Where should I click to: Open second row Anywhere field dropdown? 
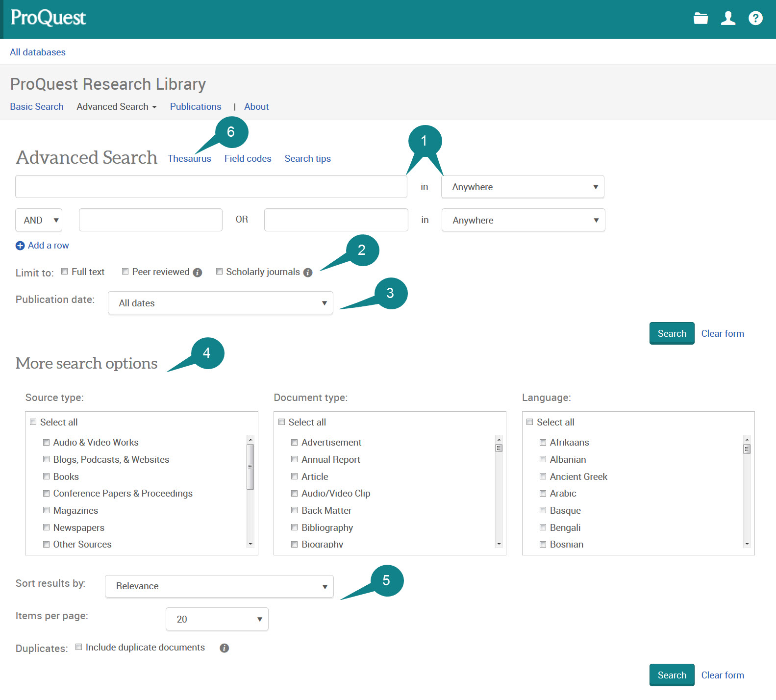pos(523,220)
